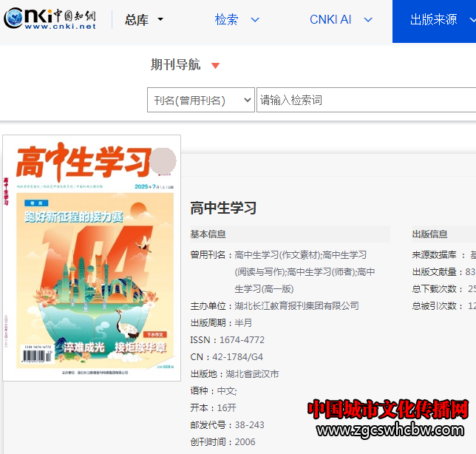This screenshot has height=454, width=476.
Task: Click the blurred round seal on cover
Action: (x=163, y=160)
